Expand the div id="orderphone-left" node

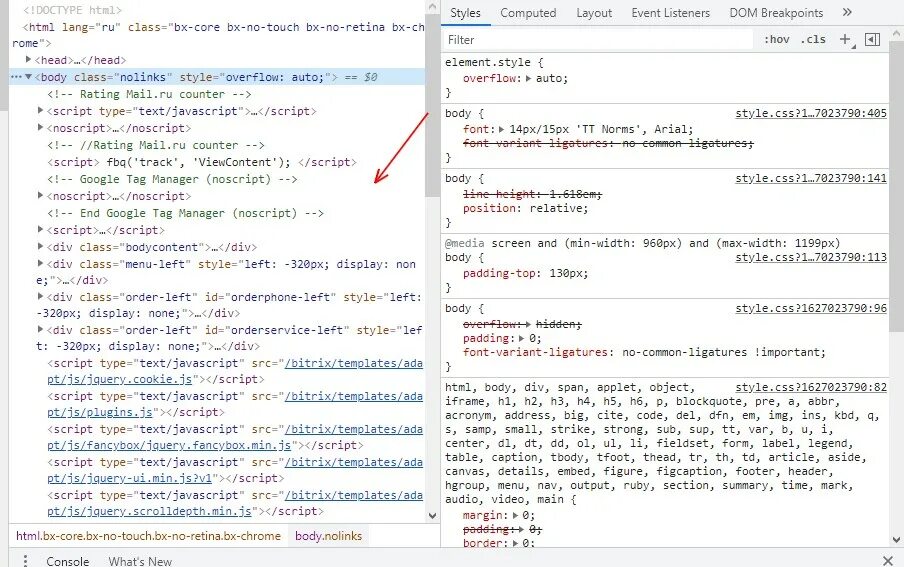click(x=40, y=296)
